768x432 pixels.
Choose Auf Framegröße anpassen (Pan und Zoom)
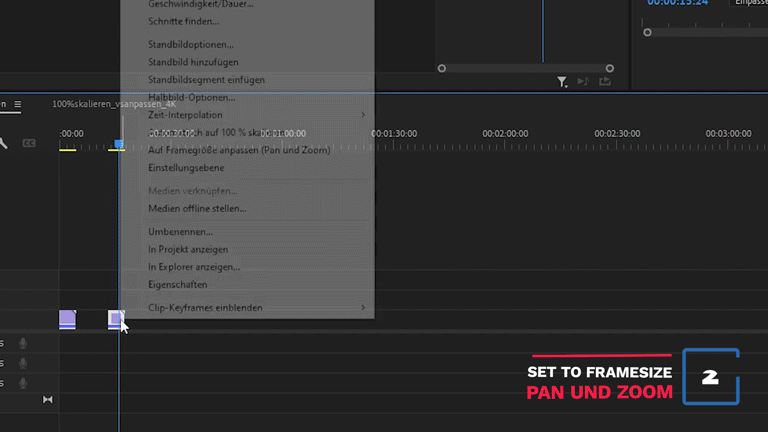coord(238,150)
